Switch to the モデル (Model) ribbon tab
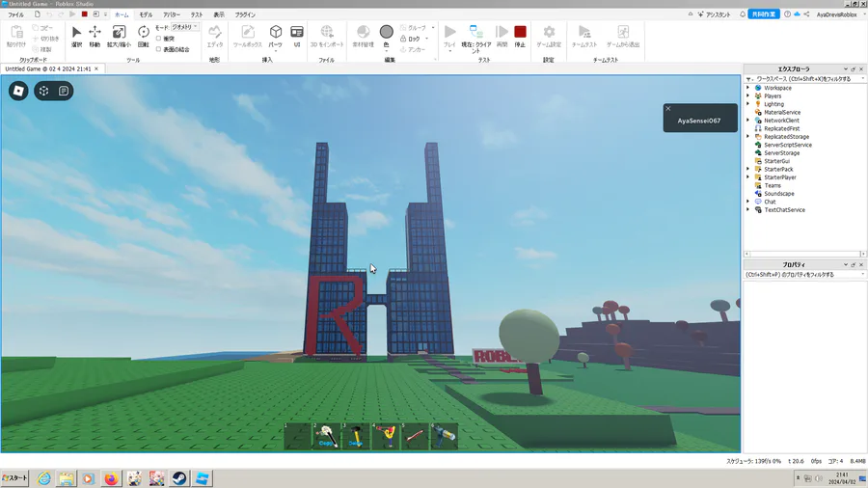The image size is (868, 488). (146, 14)
